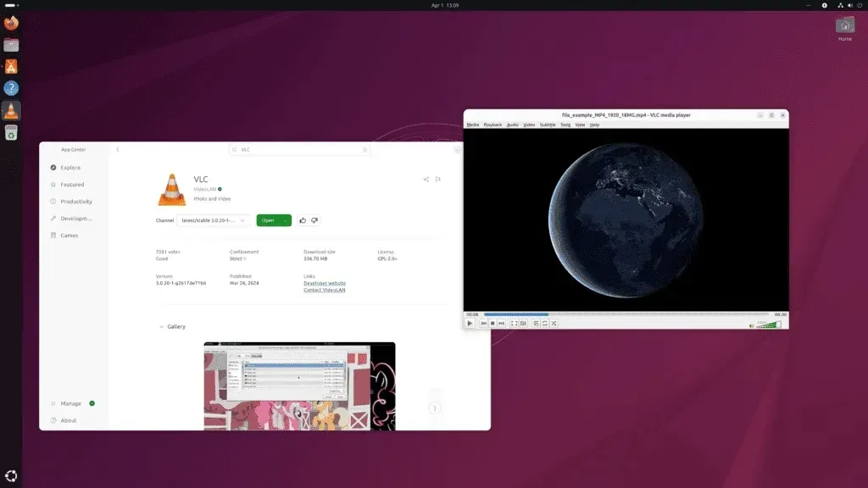Image resolution: width=868 pixels, height=488 pixels.
Task: Click version 3.0.20-1-g2617de71b6 text
Action: pos(181,283)
